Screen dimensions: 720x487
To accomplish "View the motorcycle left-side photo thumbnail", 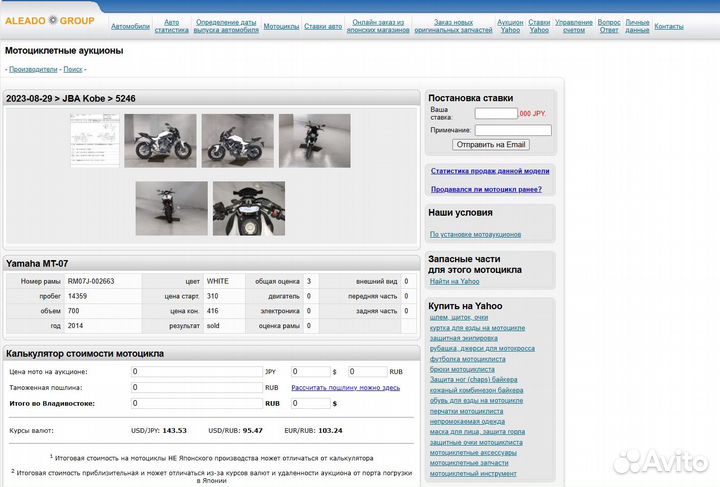I will click(160, 140).
